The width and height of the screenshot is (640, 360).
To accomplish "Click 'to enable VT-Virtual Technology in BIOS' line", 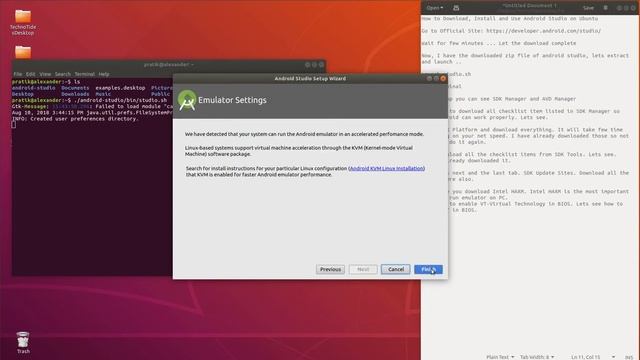I will coord(536,203).
